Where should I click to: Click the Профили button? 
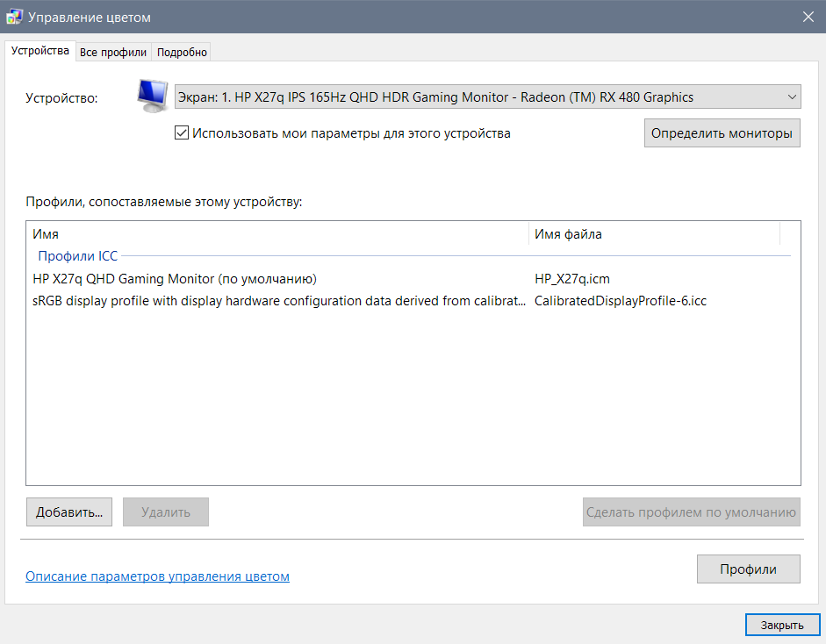click(x=748, y=569)
